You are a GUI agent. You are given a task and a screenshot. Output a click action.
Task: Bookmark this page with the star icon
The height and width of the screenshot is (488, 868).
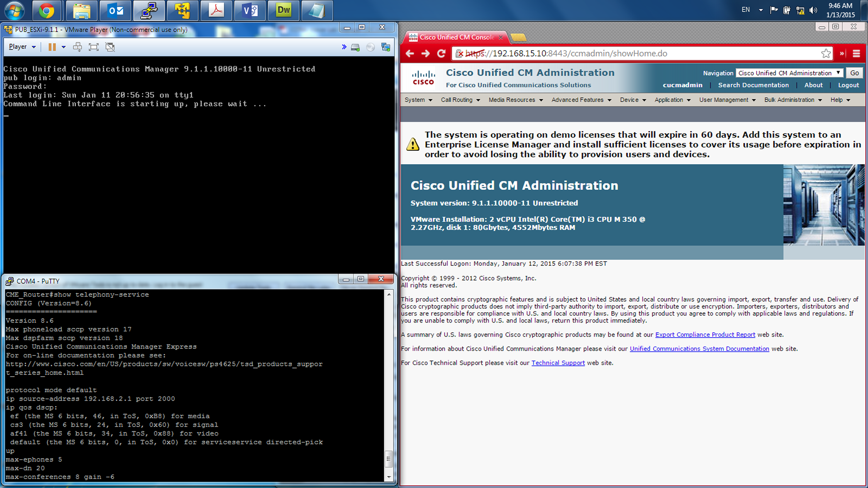pos(826,53)
